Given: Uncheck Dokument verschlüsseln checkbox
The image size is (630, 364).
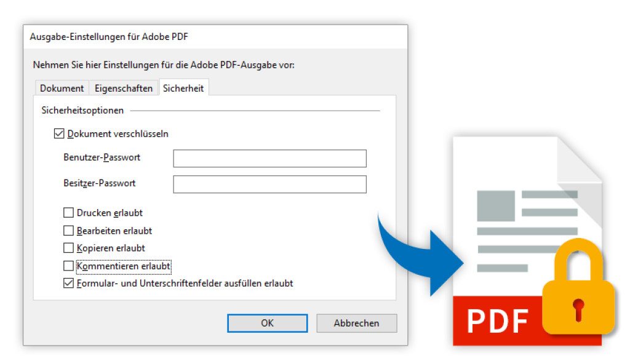Looking at the screenshot, I should coord(59,133).
